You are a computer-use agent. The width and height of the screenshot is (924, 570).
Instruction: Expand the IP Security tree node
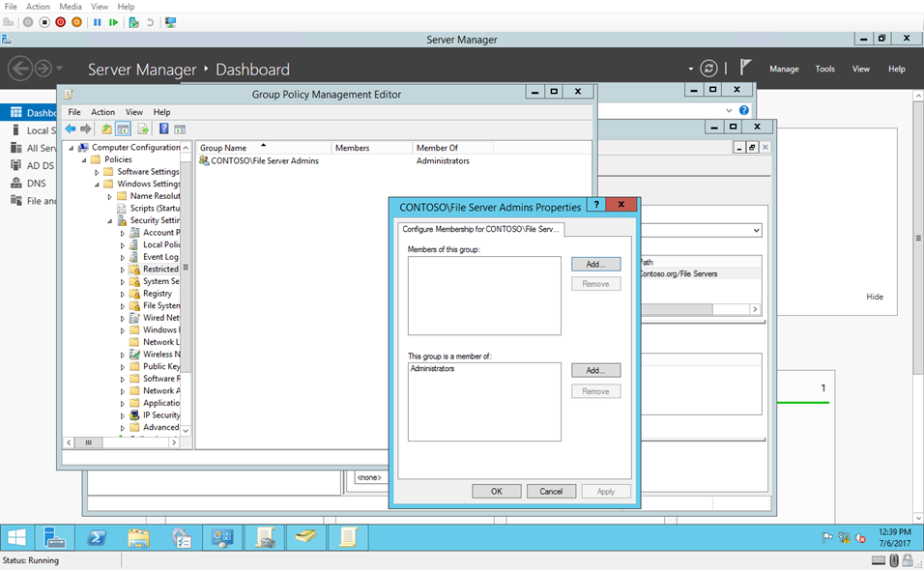[123, 415]
